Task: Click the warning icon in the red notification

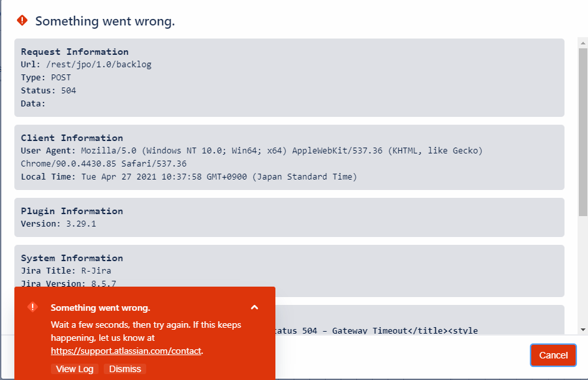Action: click(33, 307)
